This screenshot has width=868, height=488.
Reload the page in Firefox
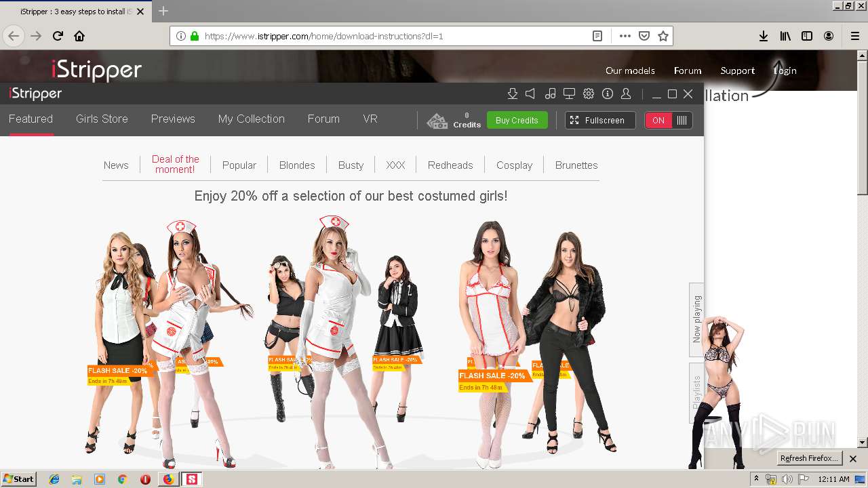(58, 36)
